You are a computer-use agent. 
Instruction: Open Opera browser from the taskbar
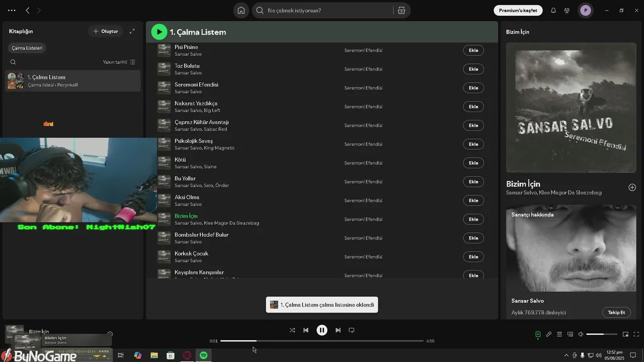187,355
